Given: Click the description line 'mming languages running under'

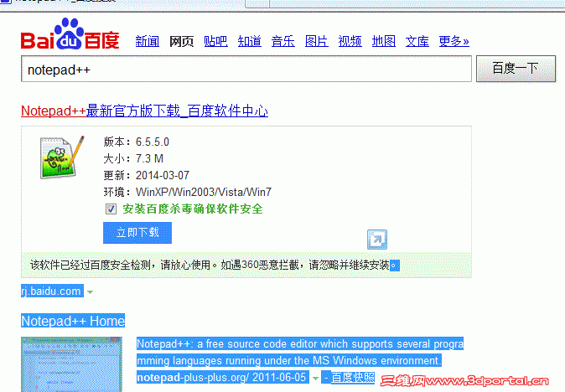Looking at the screenshot, I should pyautogui.click(x=289, y=360).
